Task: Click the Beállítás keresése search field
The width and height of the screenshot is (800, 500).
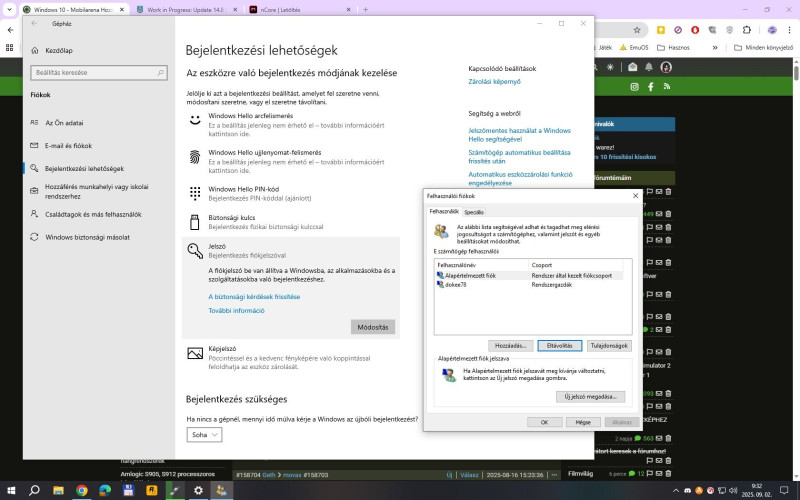Action: [98, 73]
